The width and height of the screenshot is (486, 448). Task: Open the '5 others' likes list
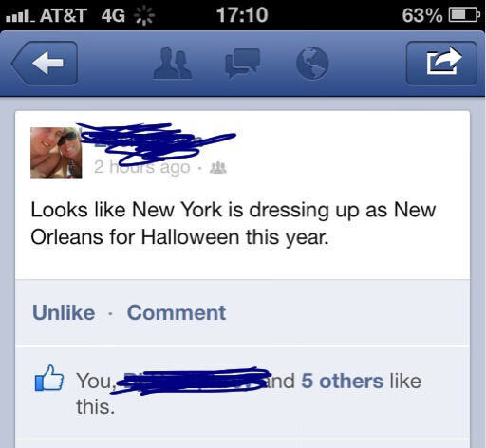pos(342,381)
